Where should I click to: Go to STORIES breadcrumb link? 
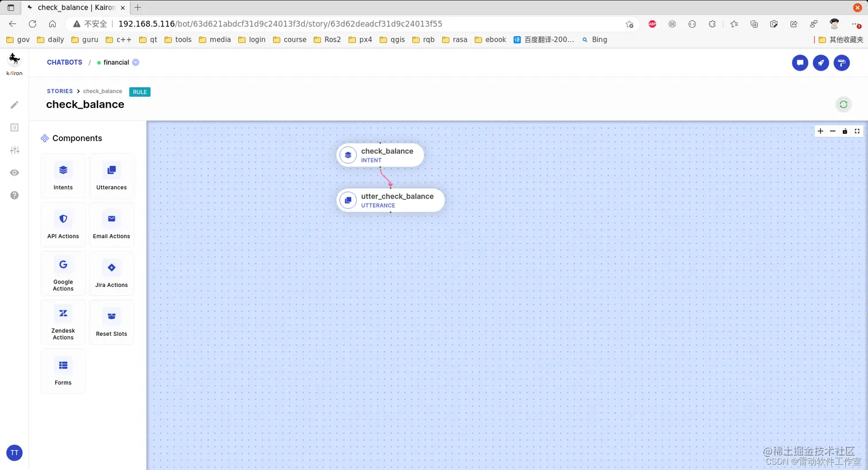pos(60,91)
